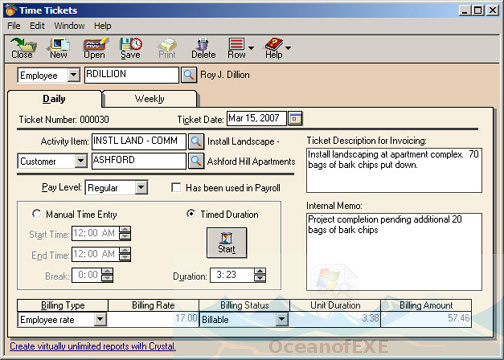Open the Ticket Date calendar picker

click(295, 118)
